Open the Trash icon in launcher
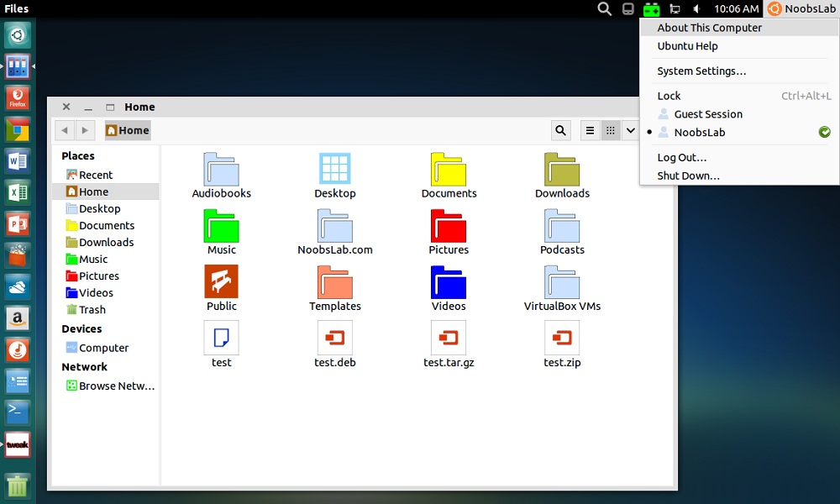The width and height of the screenshot is (840, 504). pos(17,486)
